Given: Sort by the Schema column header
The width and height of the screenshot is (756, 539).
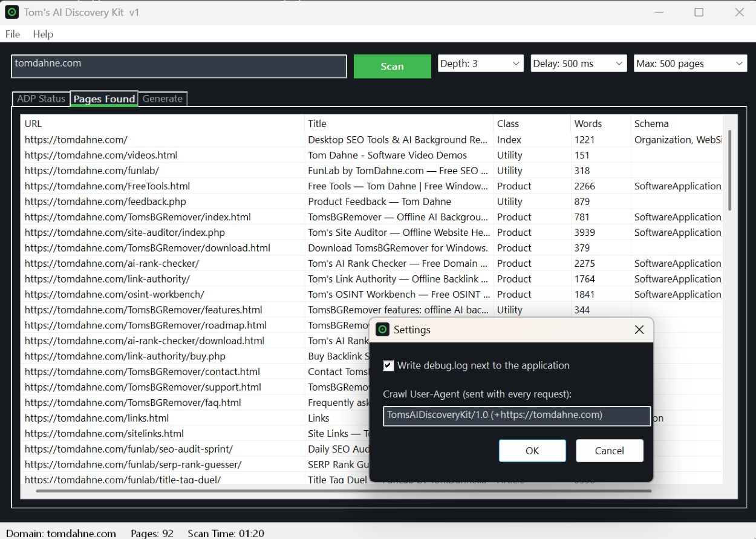Looking at the screenshot, I should pos(677,123).
